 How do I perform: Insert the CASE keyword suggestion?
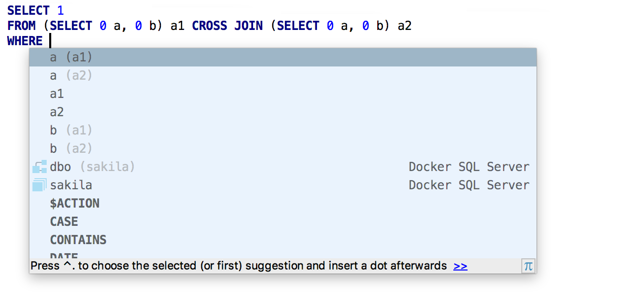64,222
